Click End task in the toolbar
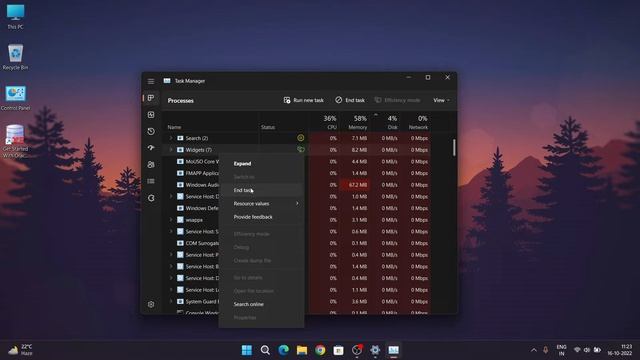640x360 pixels. tap(350, 100)
